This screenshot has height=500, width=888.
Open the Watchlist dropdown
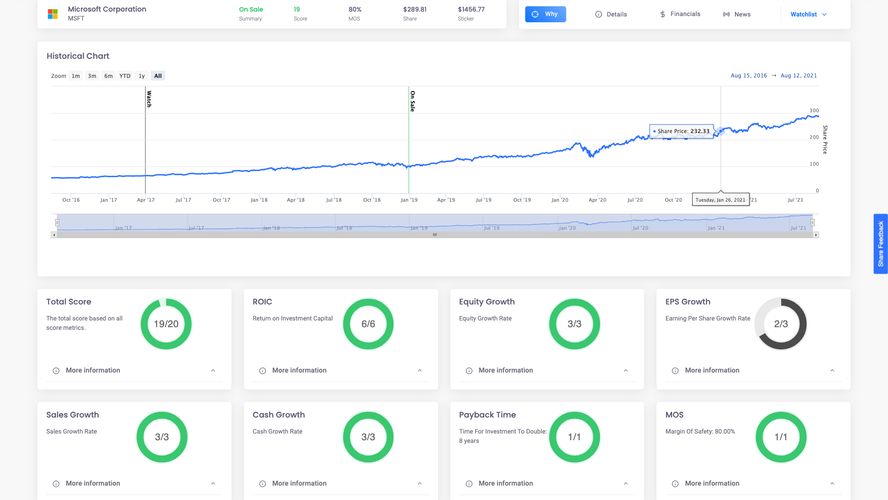pyautogui.click(x=808, y=14)
